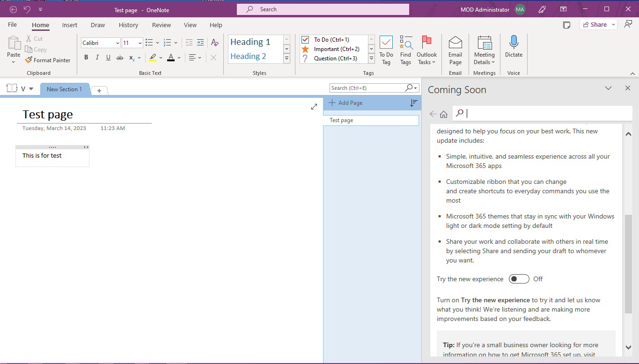639x364 pixels.
Task: Click the paragraph alignment icon
Action: coord(192,58)
